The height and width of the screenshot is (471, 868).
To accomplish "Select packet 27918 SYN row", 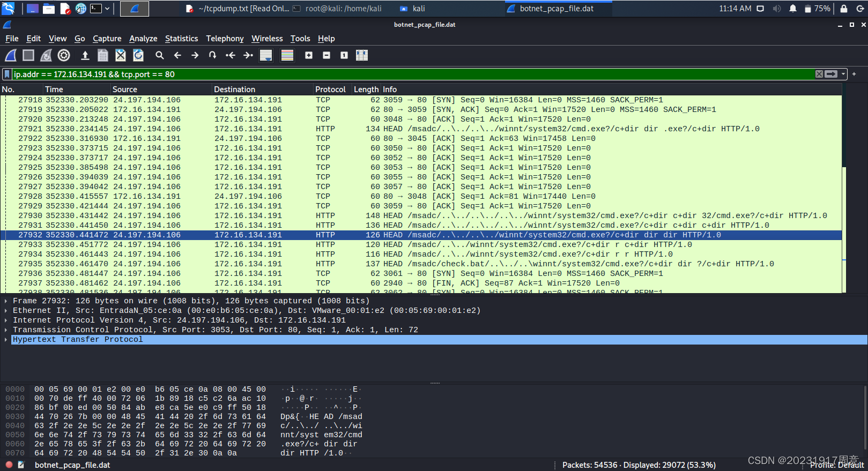I will [421, 100].
